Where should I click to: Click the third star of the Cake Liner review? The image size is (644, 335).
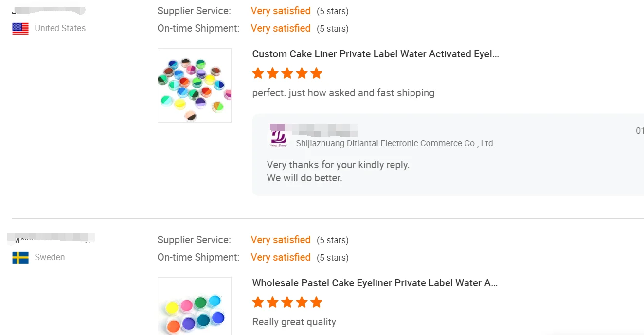coord(287,73)
